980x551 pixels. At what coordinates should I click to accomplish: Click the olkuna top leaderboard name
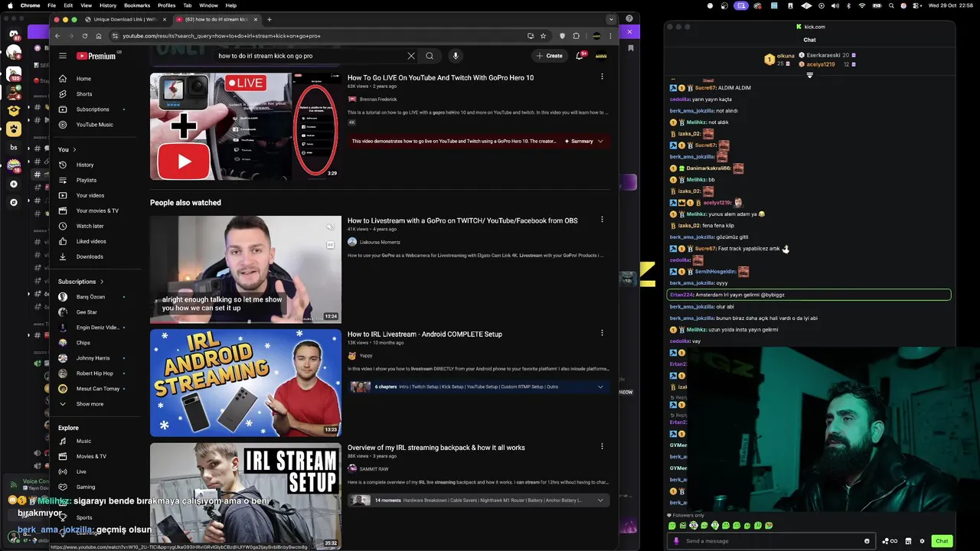coord(786,56)
